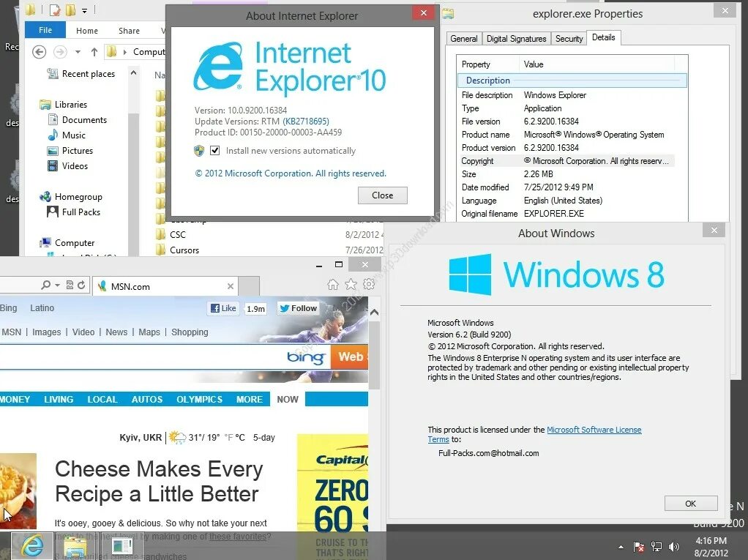Click the IE page scroll up arrow
748x560 pixels.
point(375,313)
